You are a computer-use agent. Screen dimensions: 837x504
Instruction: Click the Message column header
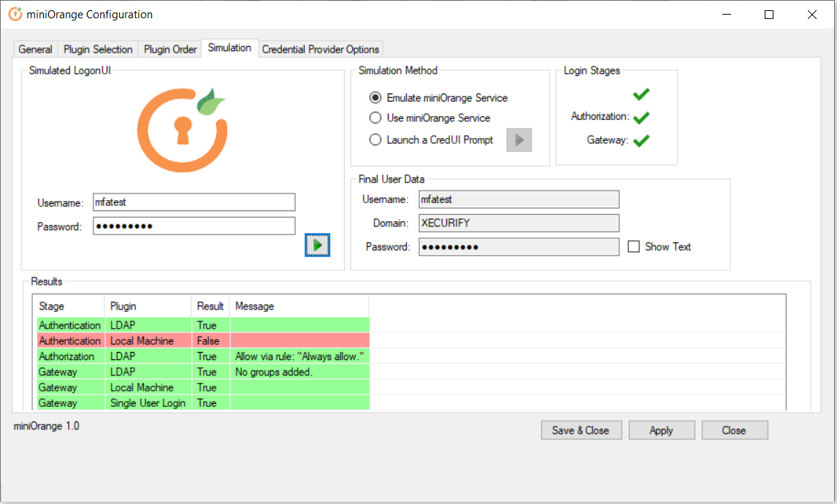pyautogui.click(x=299, y=307)
